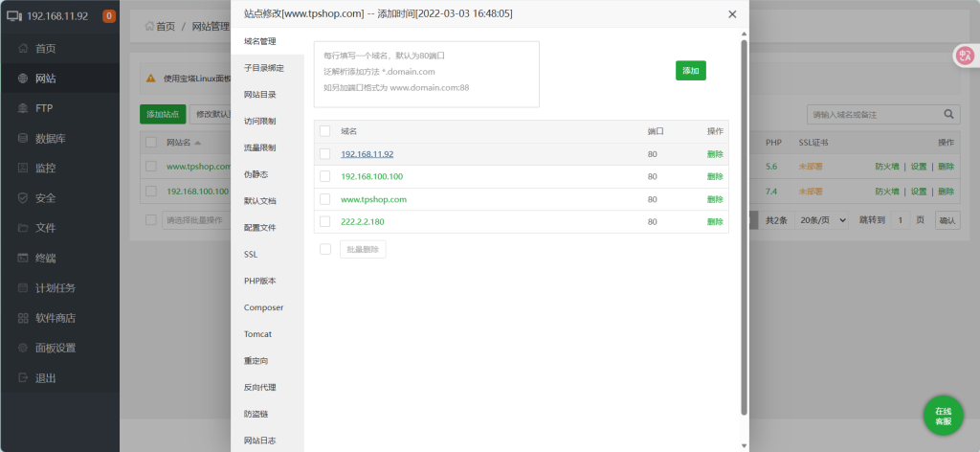Click the home icon in left sidebar
Screen dimensions: 980x452
22,49
